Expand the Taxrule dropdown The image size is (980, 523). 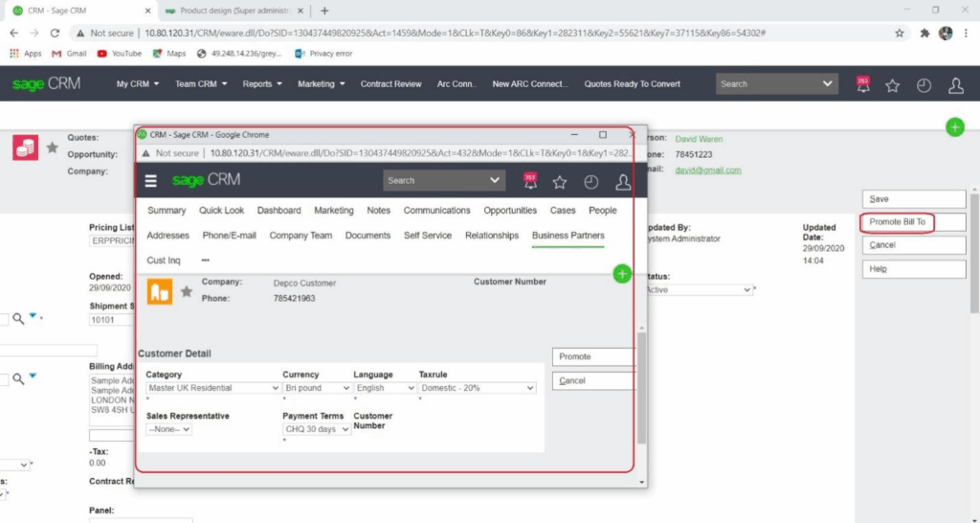coord(477,388)
